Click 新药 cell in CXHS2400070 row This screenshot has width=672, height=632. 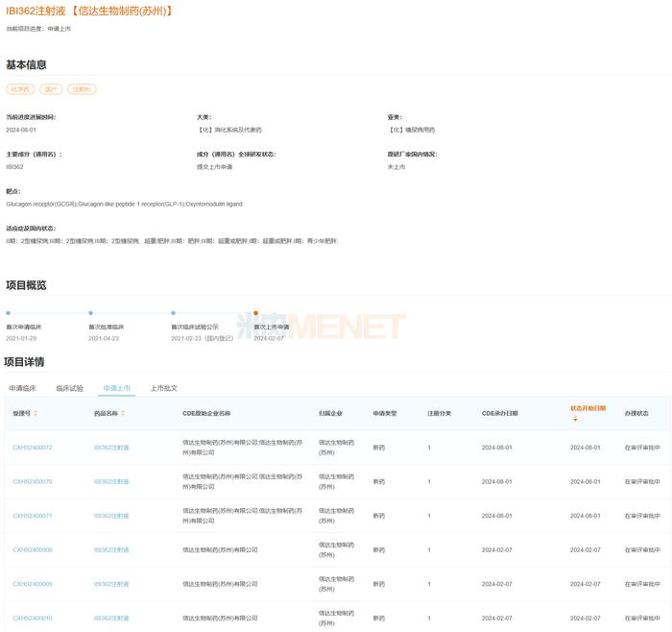pyautogui.click(x=379, y=481)
